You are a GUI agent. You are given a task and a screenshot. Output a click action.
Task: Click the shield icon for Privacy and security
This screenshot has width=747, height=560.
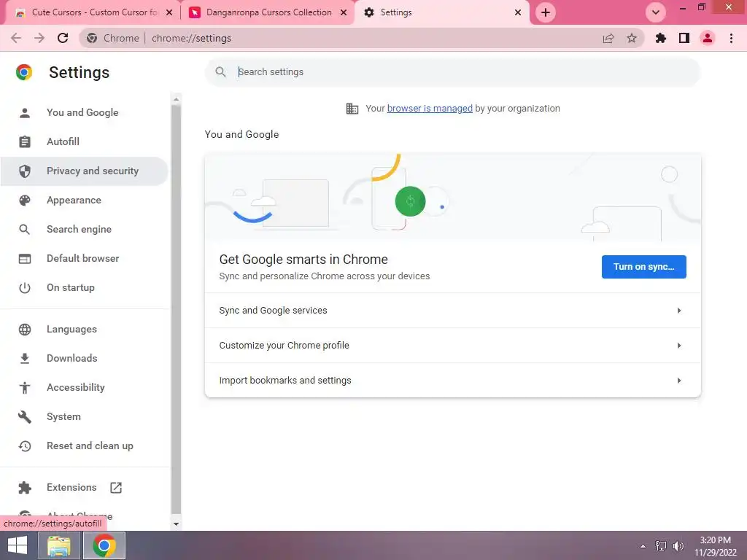25,171
